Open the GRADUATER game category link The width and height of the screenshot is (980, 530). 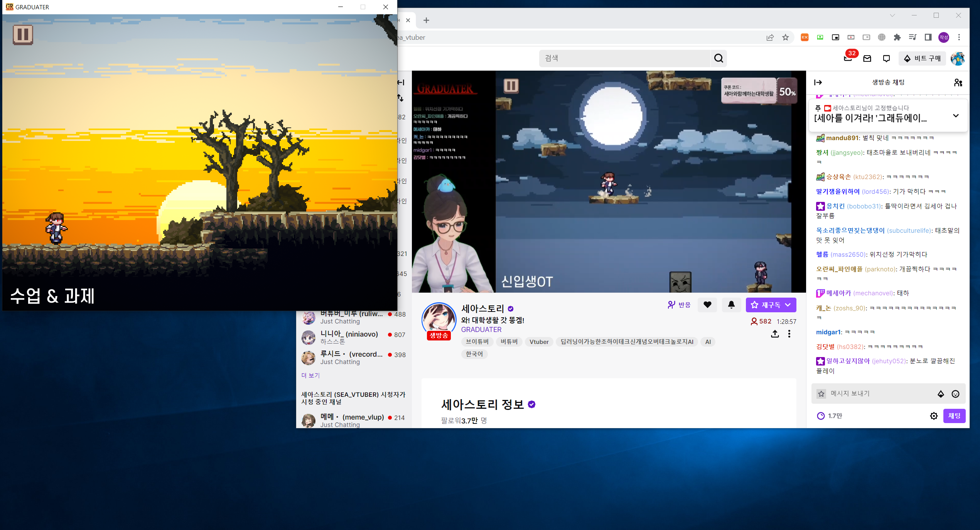(x=481, y=330)
